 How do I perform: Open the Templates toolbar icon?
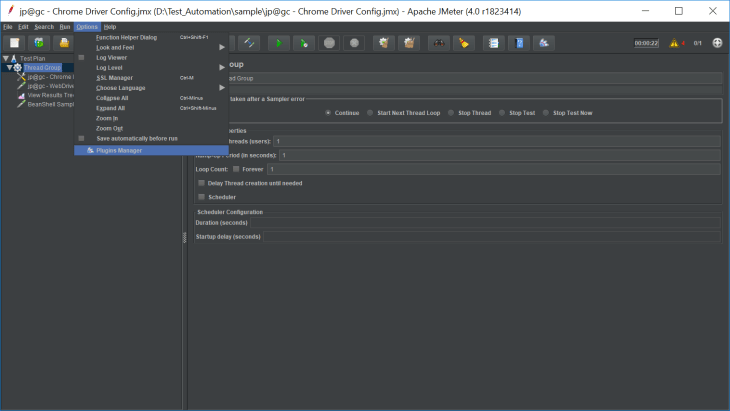click(x=39, y=43)
